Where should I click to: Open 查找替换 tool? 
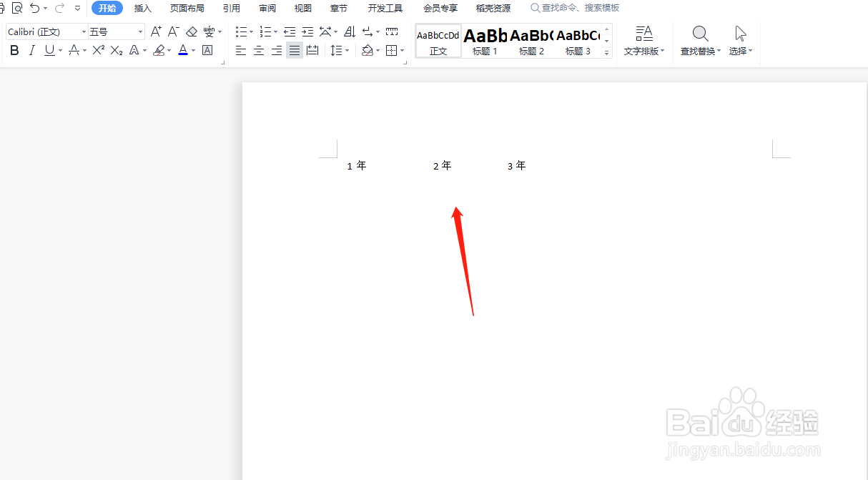(x=701, y=41)
